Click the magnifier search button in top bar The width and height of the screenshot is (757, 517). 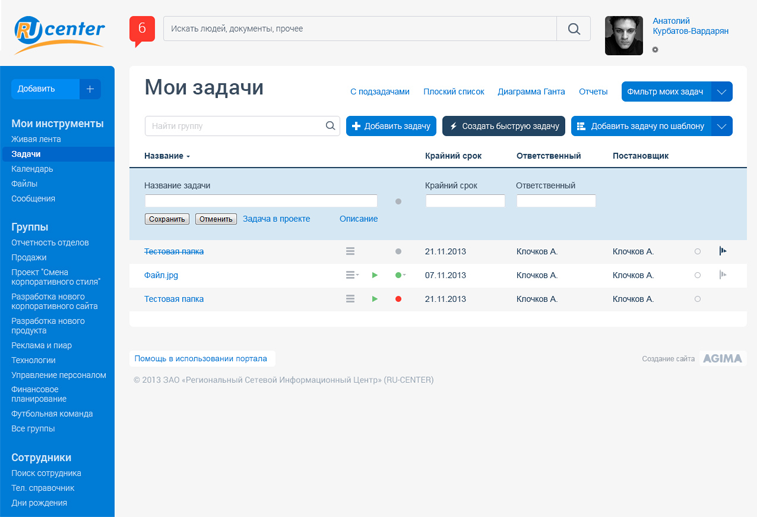point(574,29)
